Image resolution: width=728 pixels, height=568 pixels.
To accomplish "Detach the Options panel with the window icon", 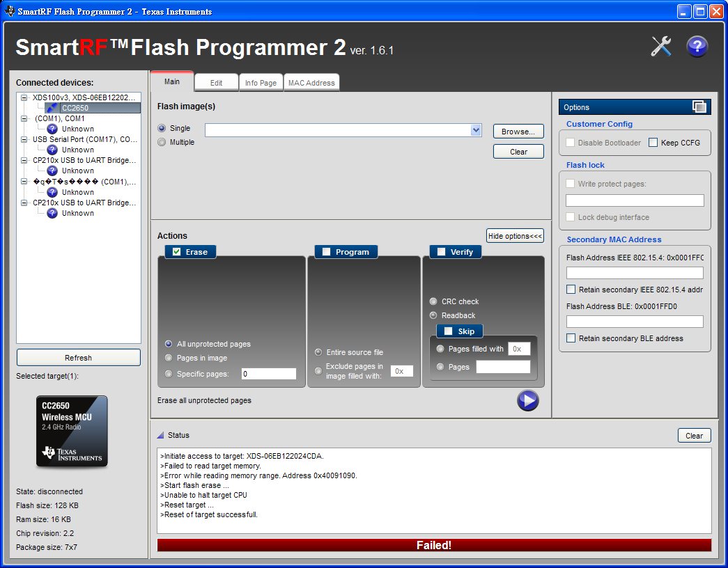I will click(699, 106).
